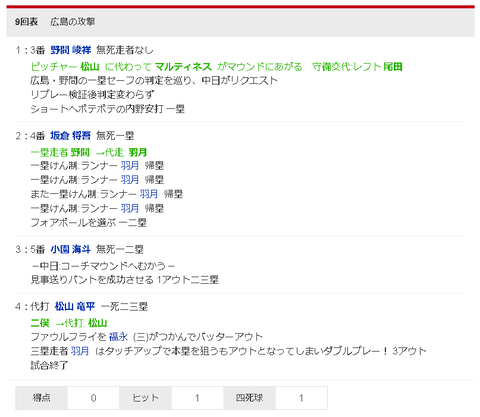Select line ショートへボテボテの内野安打 一塁
480x417 pixels.
(x=107, y=109)
